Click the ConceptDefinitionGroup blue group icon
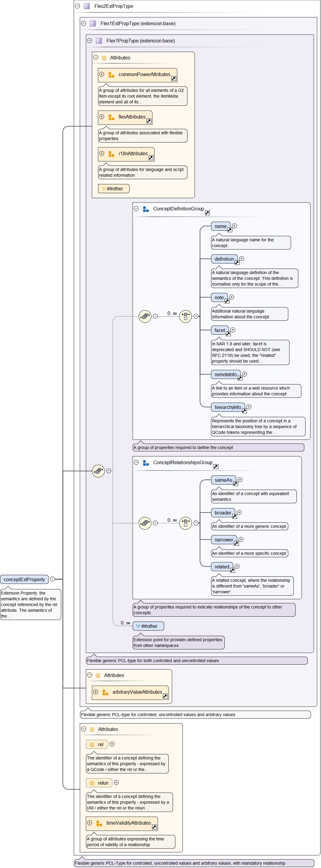The width and height of the screenshot is (321, 868). tap(146, 209)
